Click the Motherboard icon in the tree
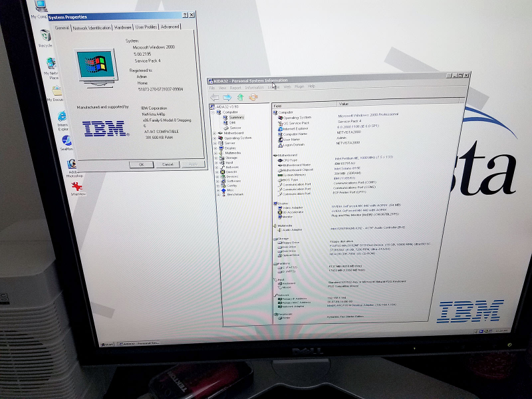The image size is (532, 399). pos(220,133)
